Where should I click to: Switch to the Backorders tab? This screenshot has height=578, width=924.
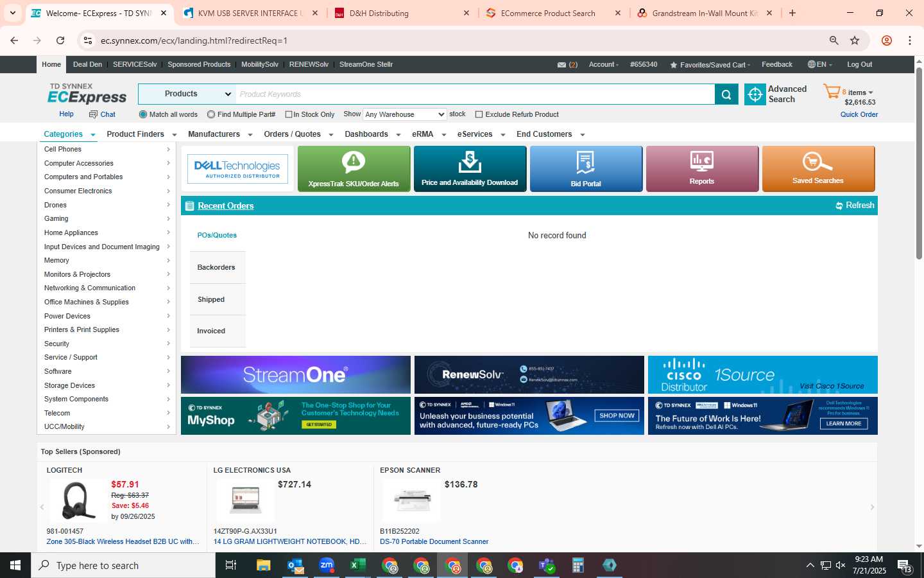pos(217,267)
